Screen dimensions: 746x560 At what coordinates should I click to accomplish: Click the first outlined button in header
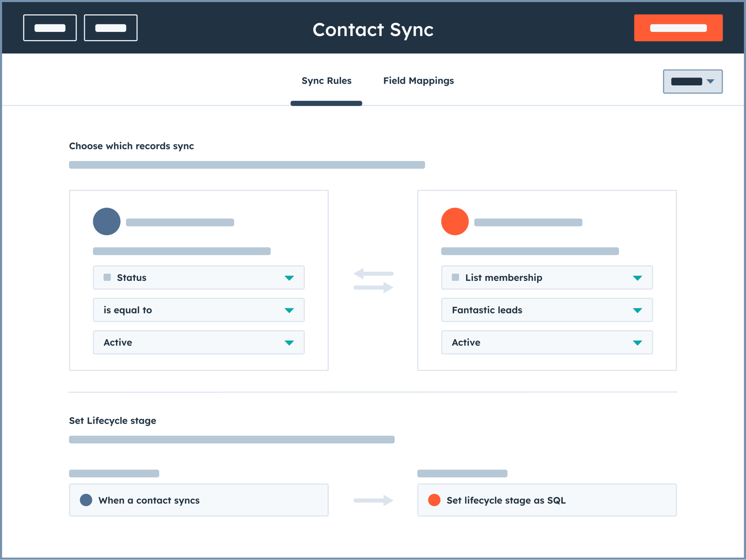pos(50,28)
